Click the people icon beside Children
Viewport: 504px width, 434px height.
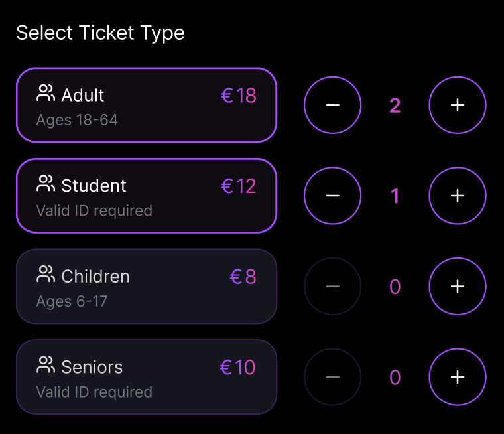(x=46, y=275)
